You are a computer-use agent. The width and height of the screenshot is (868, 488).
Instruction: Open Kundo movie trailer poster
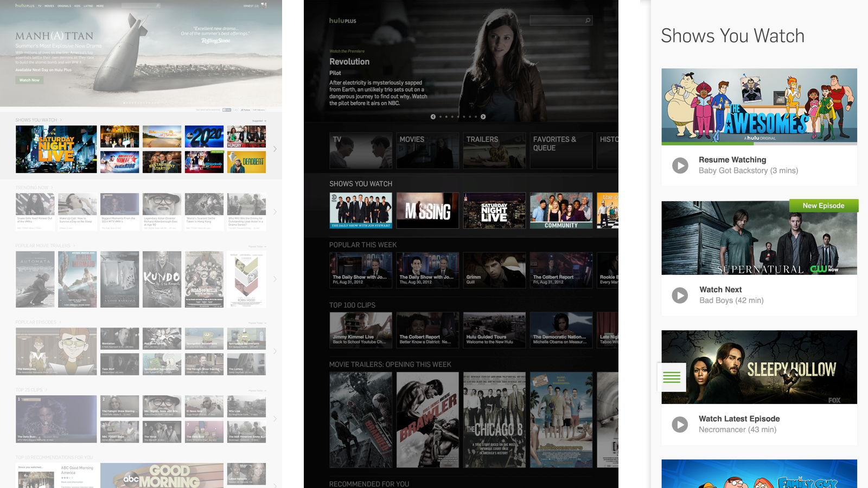(x=162, y=279)
